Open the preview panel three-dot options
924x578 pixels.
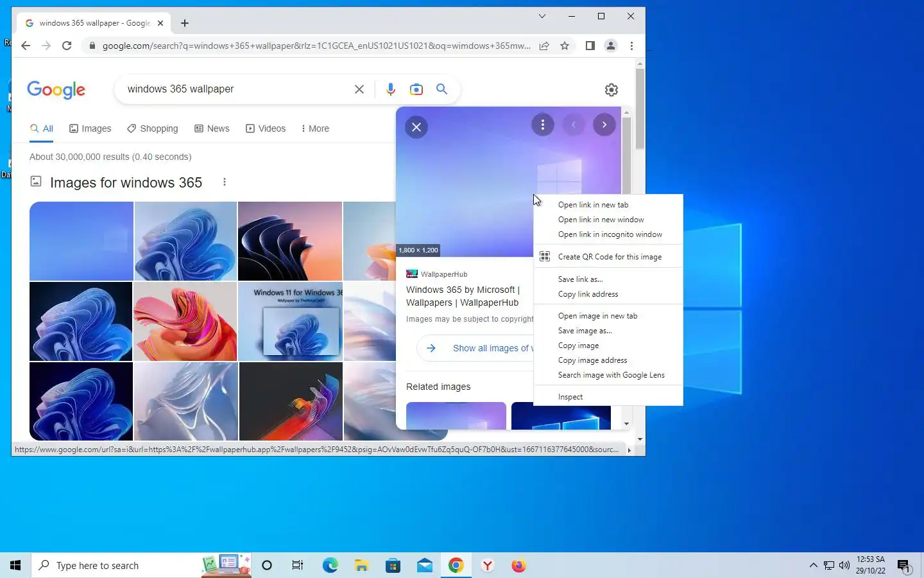coord(543,125)
